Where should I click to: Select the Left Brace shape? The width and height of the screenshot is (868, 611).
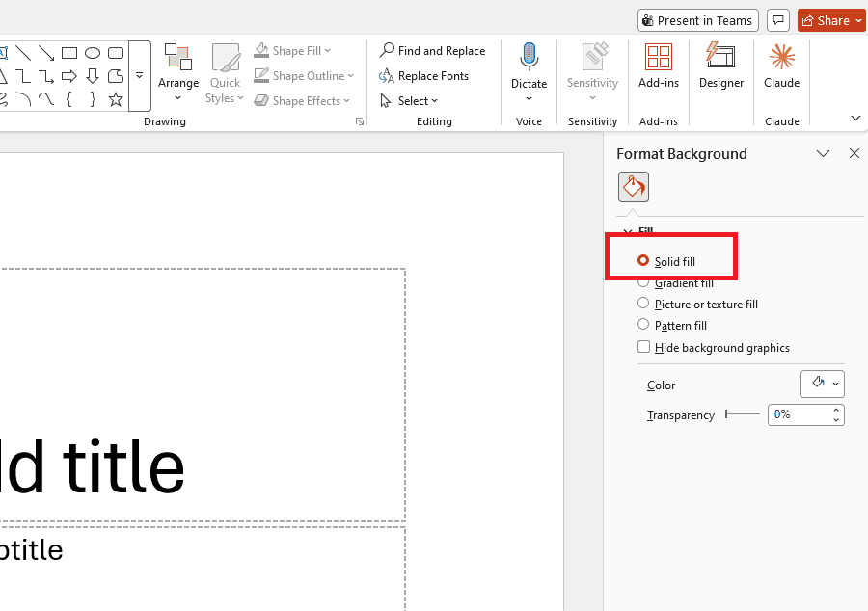point(69,99)
